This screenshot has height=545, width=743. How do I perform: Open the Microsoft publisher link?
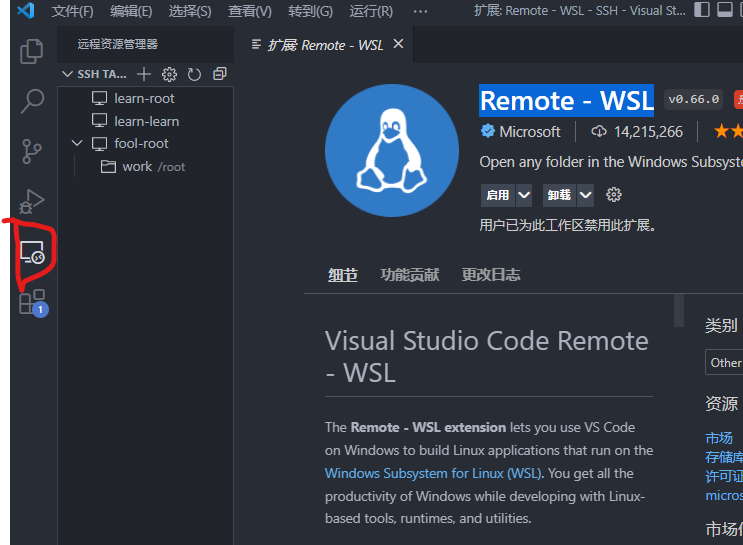pyautogui.click(x=530, y=131)
